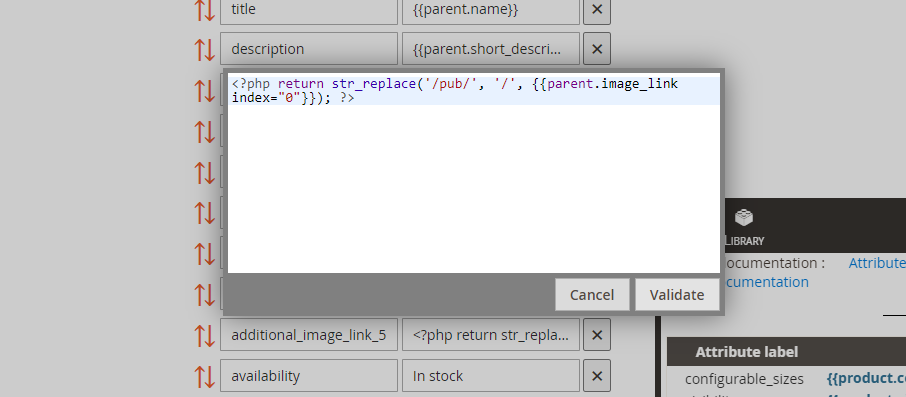Edit the additional_image_link_5 name field
The image size is (906, 397).
309,335
